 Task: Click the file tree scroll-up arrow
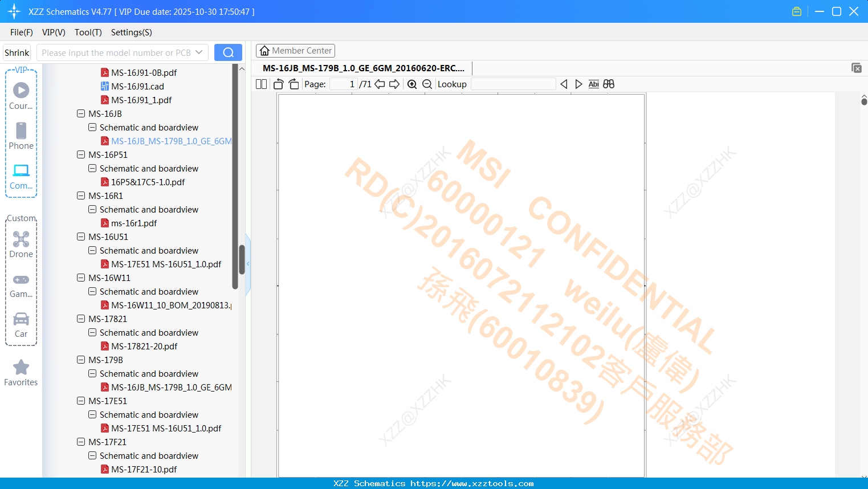click(x=242, y=69)
